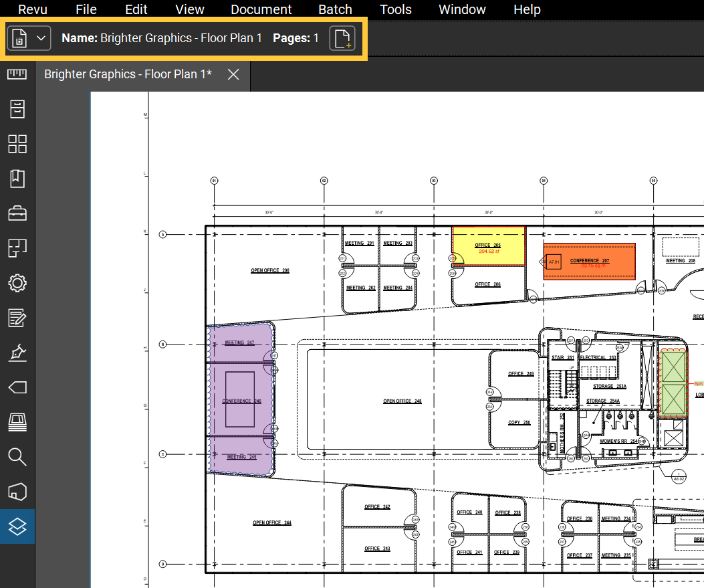Open the Forms panel icon
Viewport: 704px width, 588px height.
[17, 318]
